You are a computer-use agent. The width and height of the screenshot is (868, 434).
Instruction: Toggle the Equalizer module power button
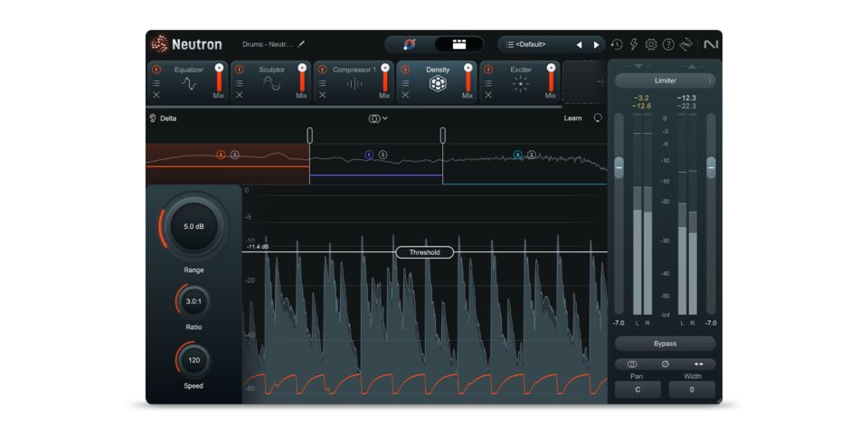point(156,70)
